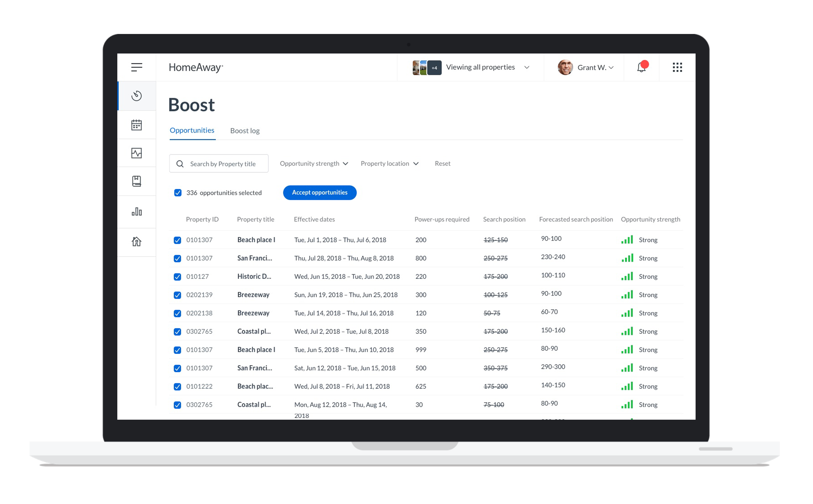Uncheck Coastal pl... Aug 12 row checkbox

tap(177, 405)
